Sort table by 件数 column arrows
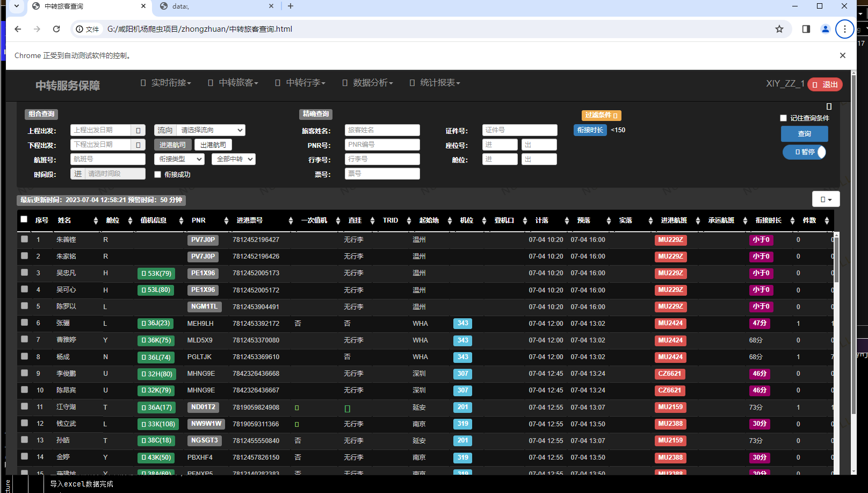The image size is (868, 493). pyautogui.click(x=827, y=220)
